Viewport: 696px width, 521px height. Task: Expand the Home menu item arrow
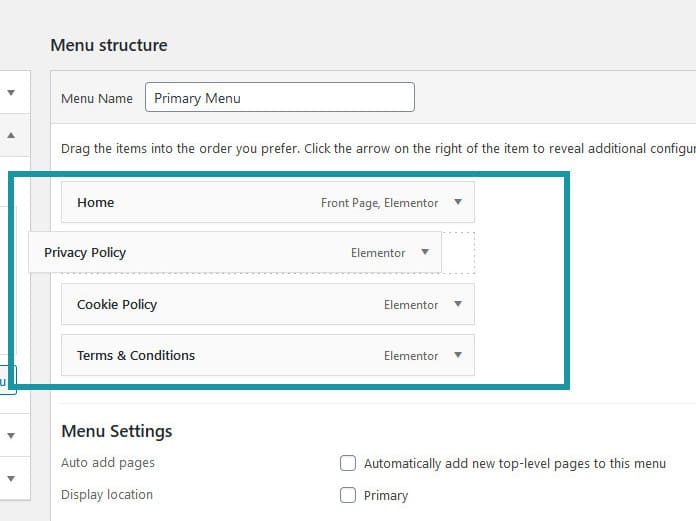tap(458, 202)
